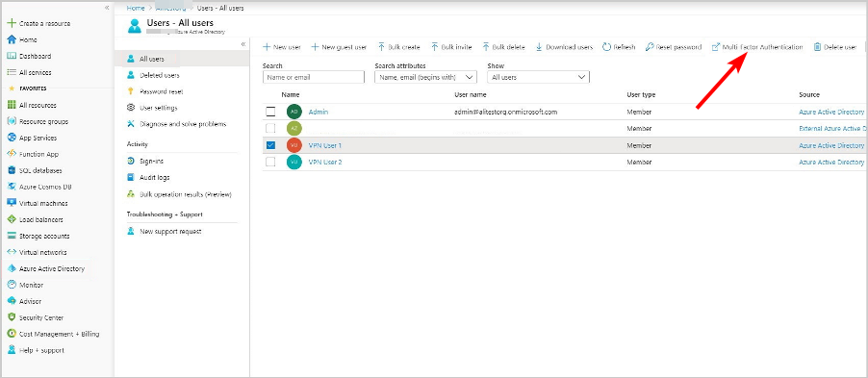Click Bulk invite in the toolbar
868x378 pixels.
[451, 47]
